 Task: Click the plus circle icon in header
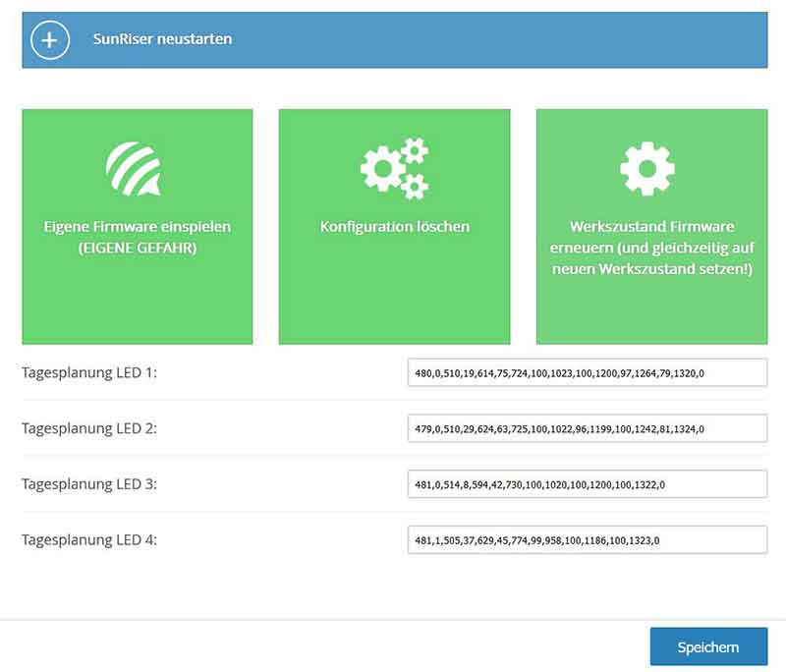tap(50, 40)
